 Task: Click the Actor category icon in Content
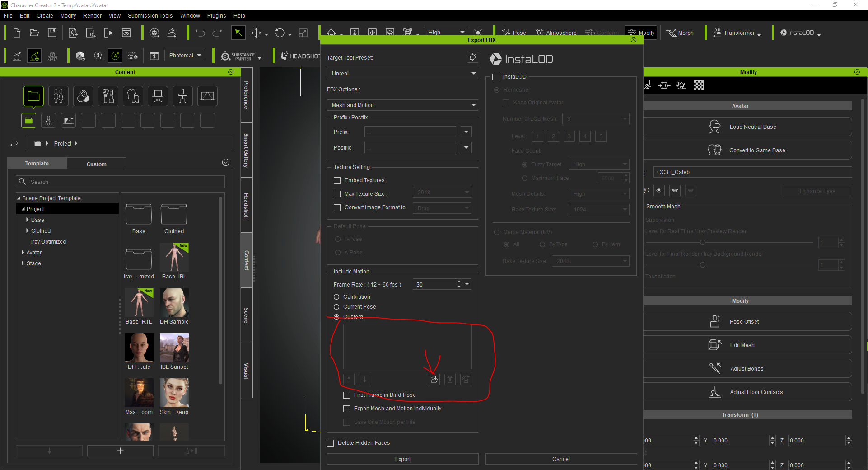coord(58,96)
